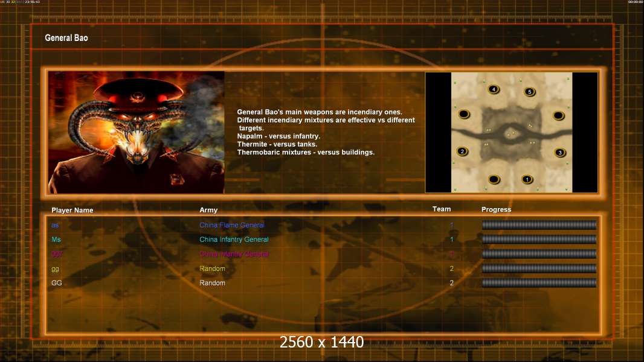Click 'Thermobaric mixtures - versus buildings.' line
The height and width of the screenshot is (362, 644).
(306, 152)
